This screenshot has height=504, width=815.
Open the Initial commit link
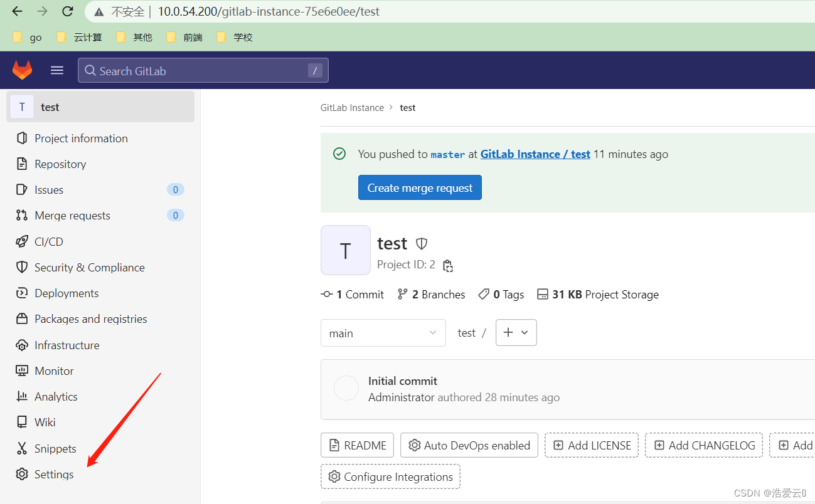point(403,381)
